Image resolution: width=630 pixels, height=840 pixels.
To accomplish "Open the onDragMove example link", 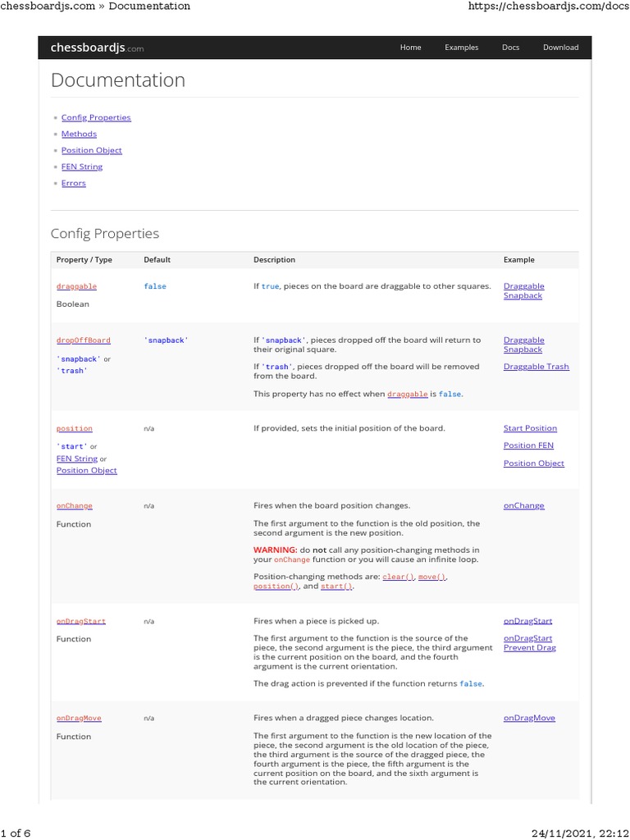I will tap(529, 718).
